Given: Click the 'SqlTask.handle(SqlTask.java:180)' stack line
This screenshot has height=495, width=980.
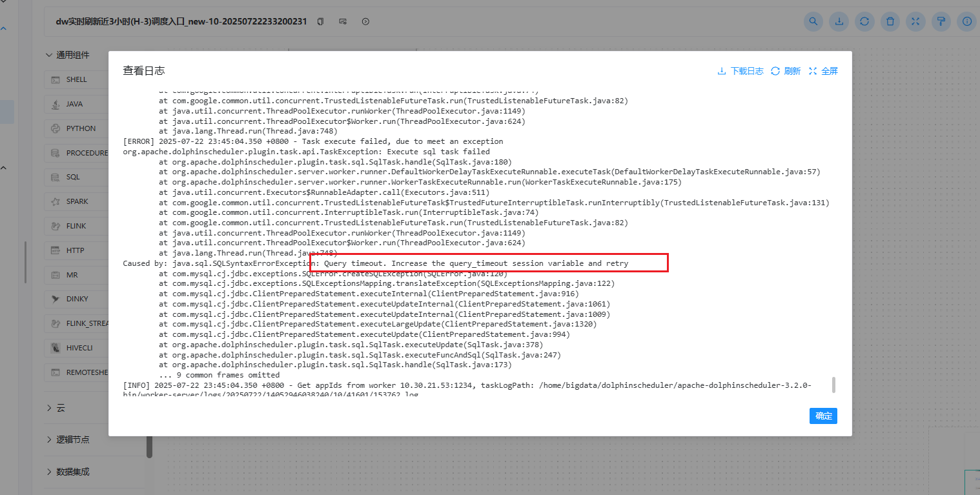Looking at the screenshot, I should coord(335,162).
